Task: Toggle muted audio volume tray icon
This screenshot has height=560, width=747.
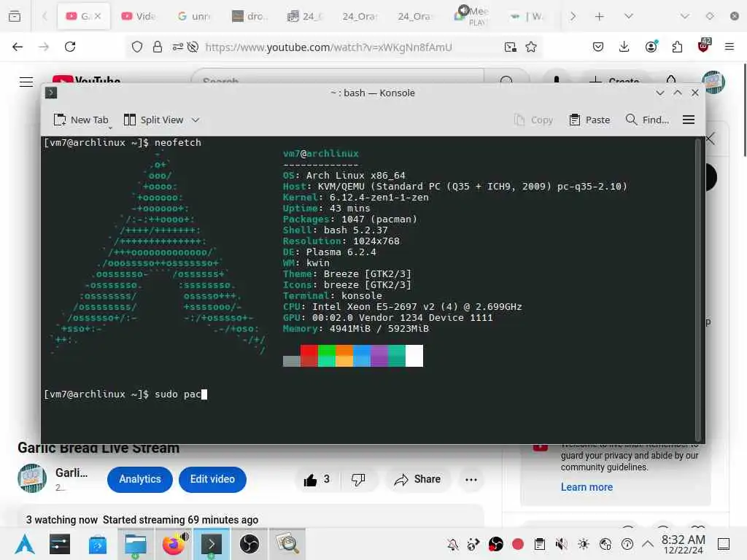Action: (562, 544)
